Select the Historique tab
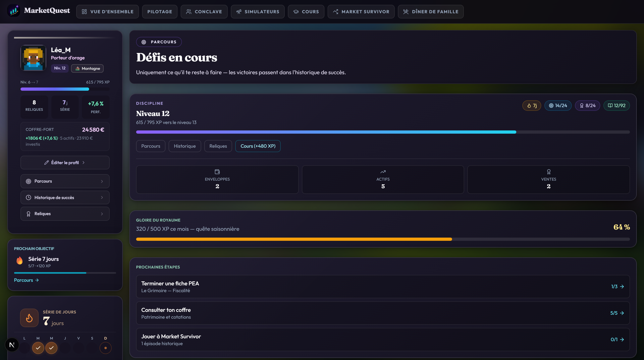Image resolution: width=644 pixels, height=360 pixels. 185,146
